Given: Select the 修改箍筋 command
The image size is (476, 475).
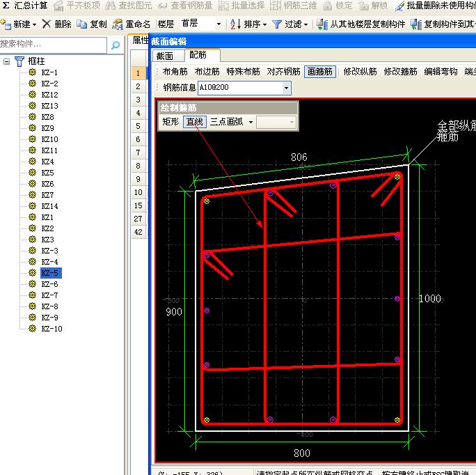Looking at the screenshot, I should (x=400, y=72).
